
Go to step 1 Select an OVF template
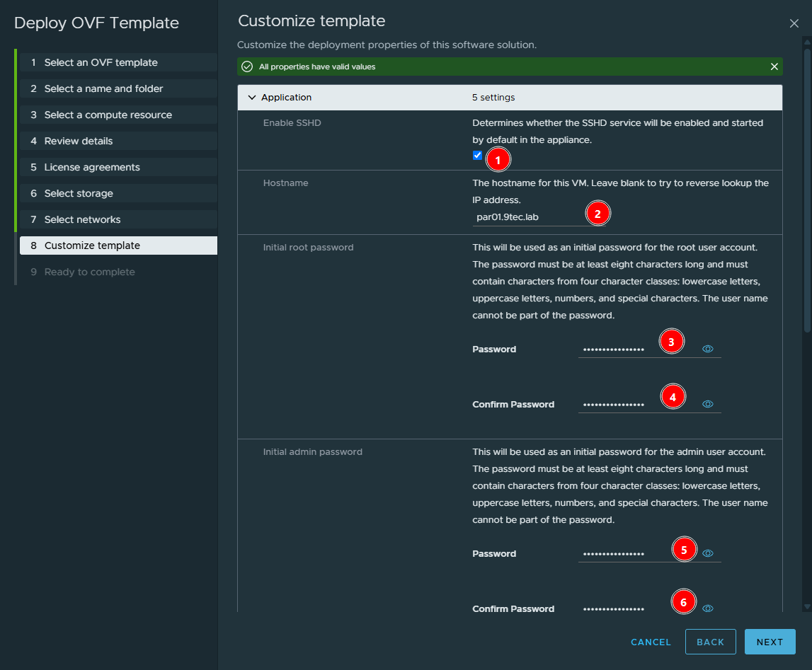(x=118, y=62)
